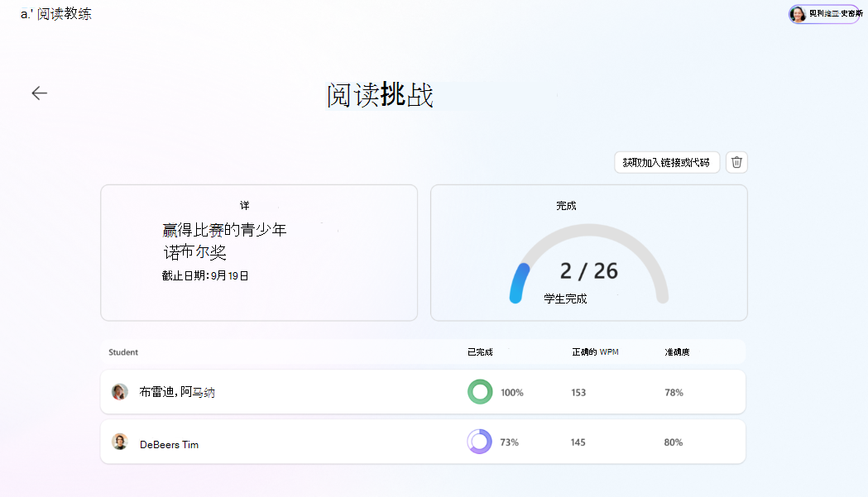Open 布雷迪, 阿马纳 student row
Screen dimensions: 868x497
[x=423, y=392]
